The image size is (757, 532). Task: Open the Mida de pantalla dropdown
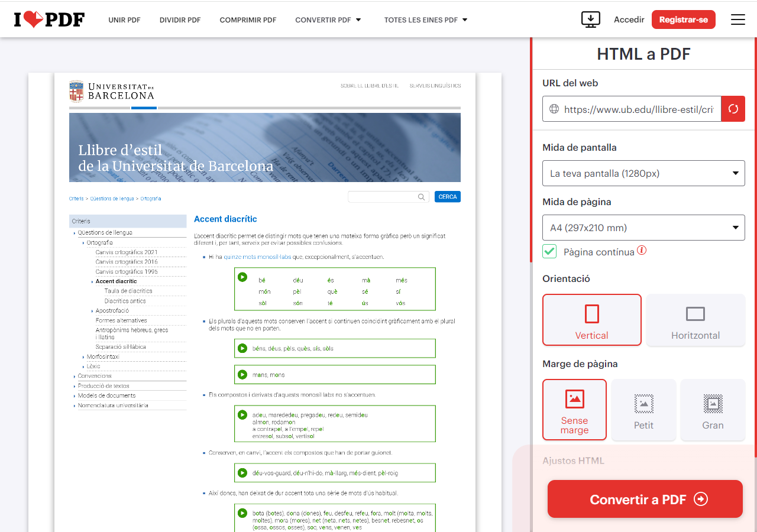point(643,173)
